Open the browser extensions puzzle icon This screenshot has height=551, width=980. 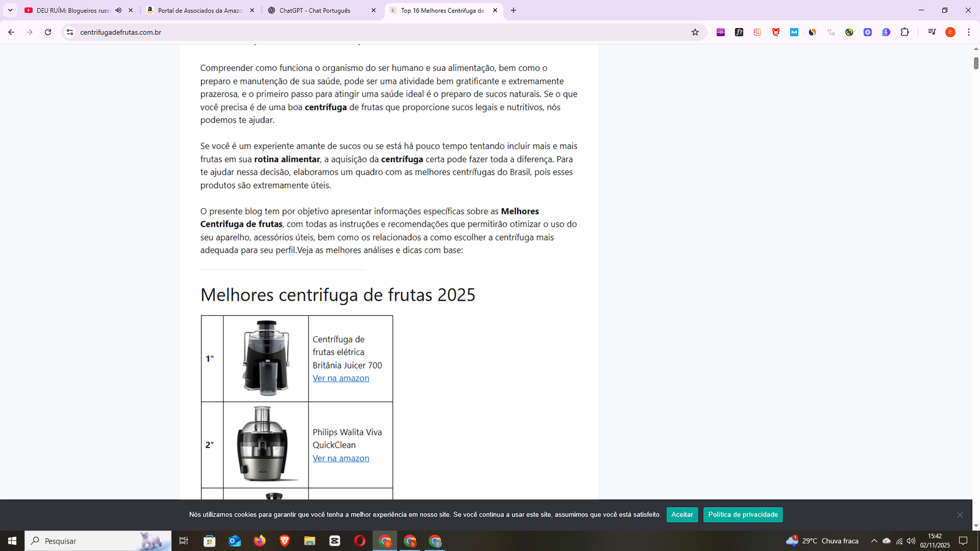[905, 32]
